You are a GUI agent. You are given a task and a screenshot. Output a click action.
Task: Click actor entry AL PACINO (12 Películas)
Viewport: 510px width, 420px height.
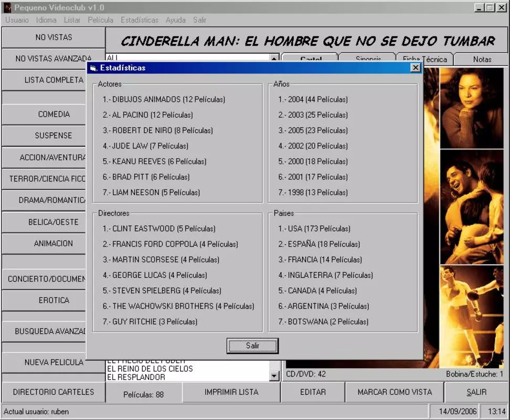click(x=147, y=115)
